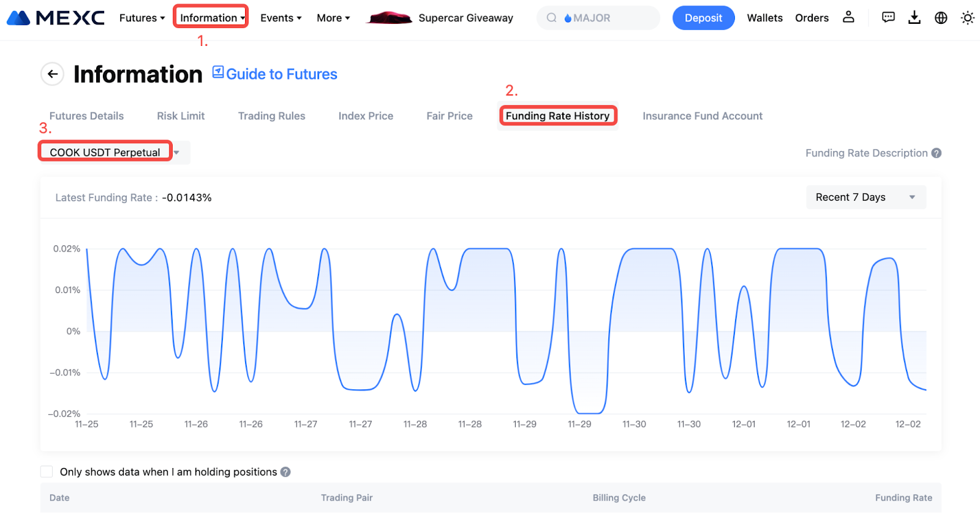Image resolution: width=980 pixels, height=514 pixels.
Task: Click the supercar image in the header
Action: [x=389, y=18]
